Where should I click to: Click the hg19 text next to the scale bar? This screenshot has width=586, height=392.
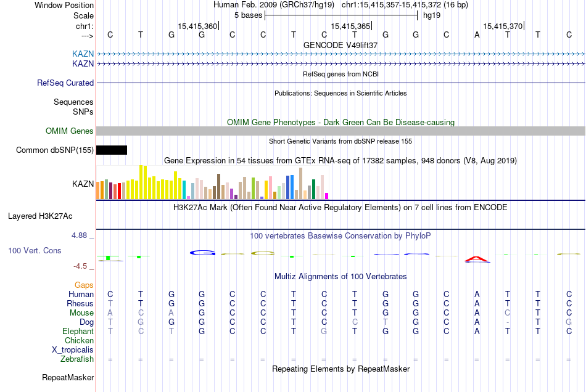pyautogui.click(x=432, y=15)
